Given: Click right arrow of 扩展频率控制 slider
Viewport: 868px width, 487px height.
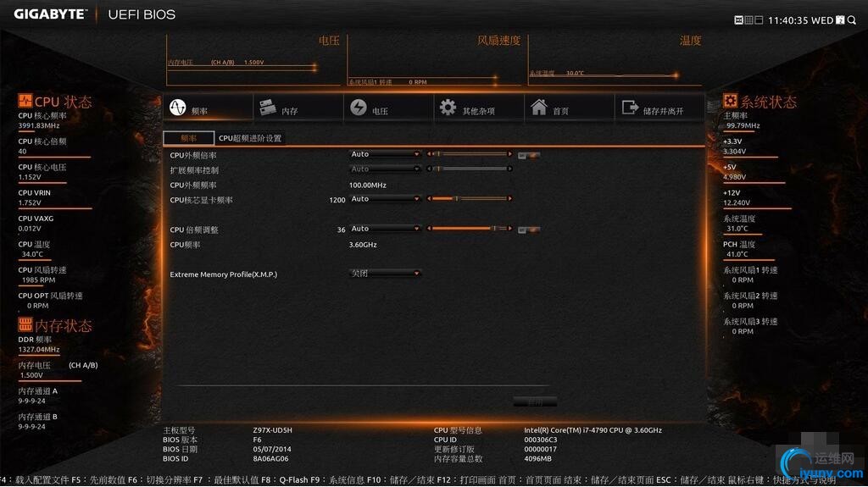Looking at the screenshot, I should click(509, 169).
